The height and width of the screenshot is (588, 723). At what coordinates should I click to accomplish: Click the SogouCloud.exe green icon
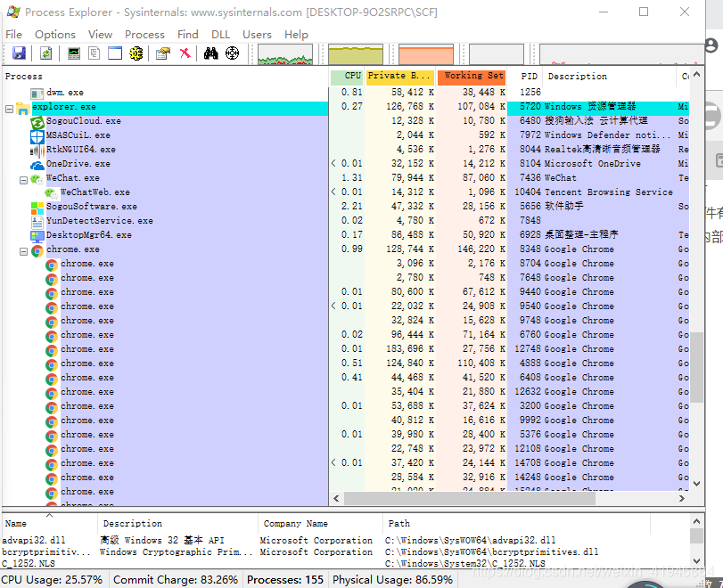[37, 122]
